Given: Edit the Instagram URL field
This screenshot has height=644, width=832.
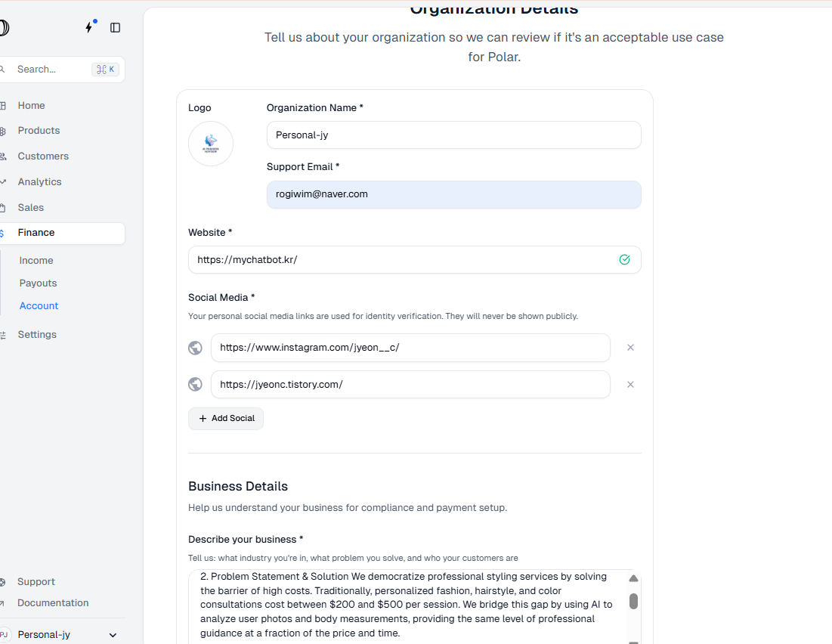Looking at the screenshot, I should pyautogui.click(x=410, y=348).
